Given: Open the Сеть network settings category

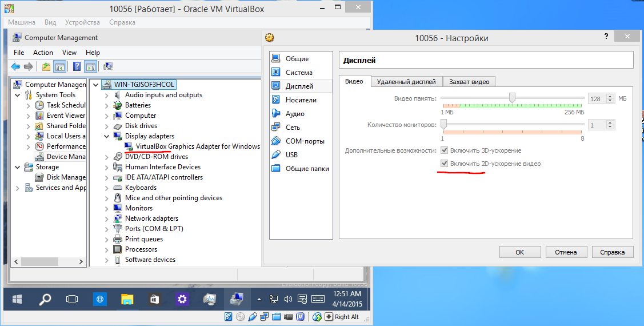Looking at the screenshot, I should pyautogui.click(x=293, y=128).
